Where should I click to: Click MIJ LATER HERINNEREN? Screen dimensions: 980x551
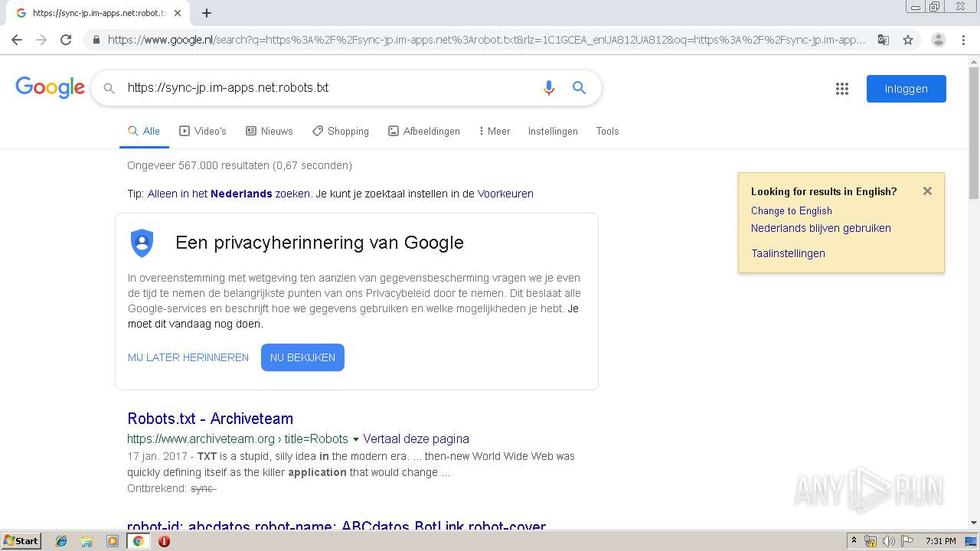(x=188, y=357)
